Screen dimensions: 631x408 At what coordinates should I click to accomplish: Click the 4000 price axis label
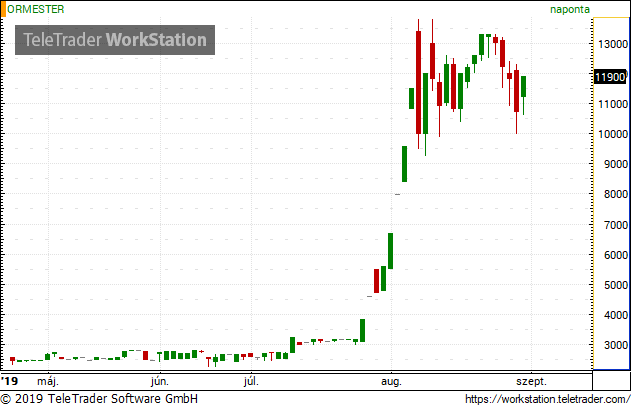pos(616,315)
